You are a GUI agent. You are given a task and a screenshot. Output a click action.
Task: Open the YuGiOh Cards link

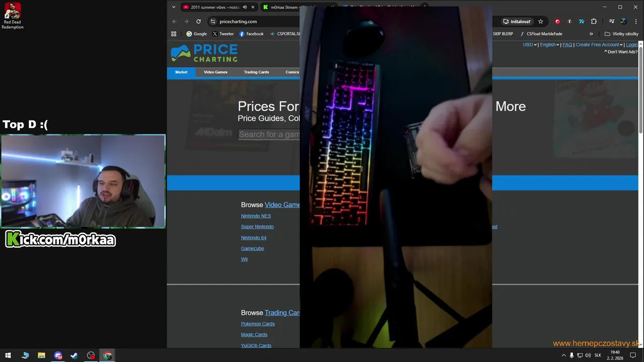click(256, 346)
